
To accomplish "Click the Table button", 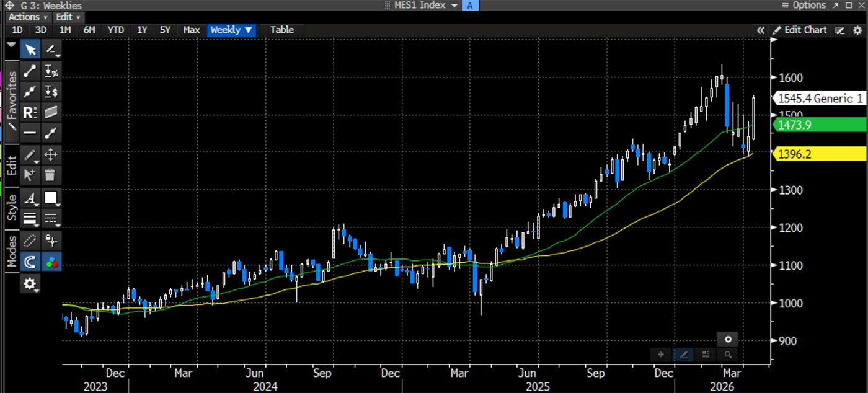I will click(x=282, y=30).
